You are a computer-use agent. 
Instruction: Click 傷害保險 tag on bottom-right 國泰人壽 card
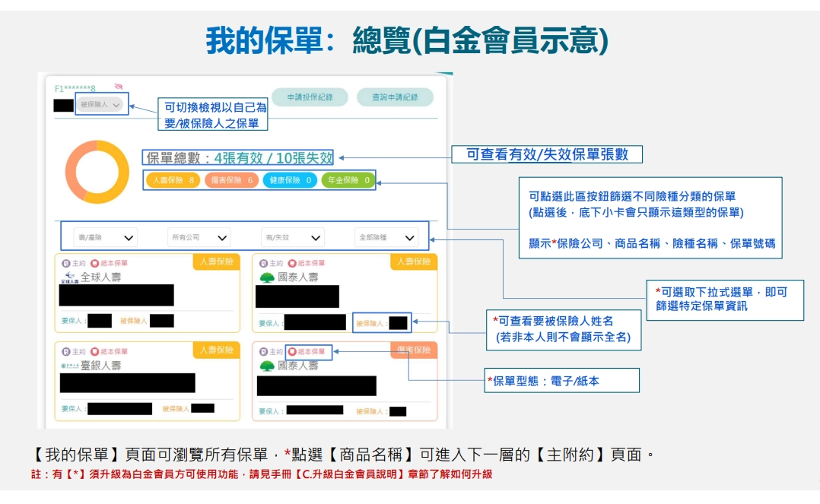point(414,350)
